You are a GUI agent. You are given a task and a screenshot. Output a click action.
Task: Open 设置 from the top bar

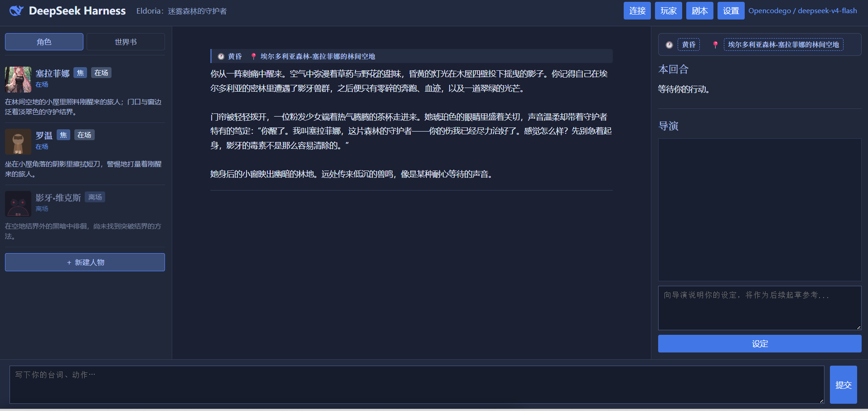[731, 11]
